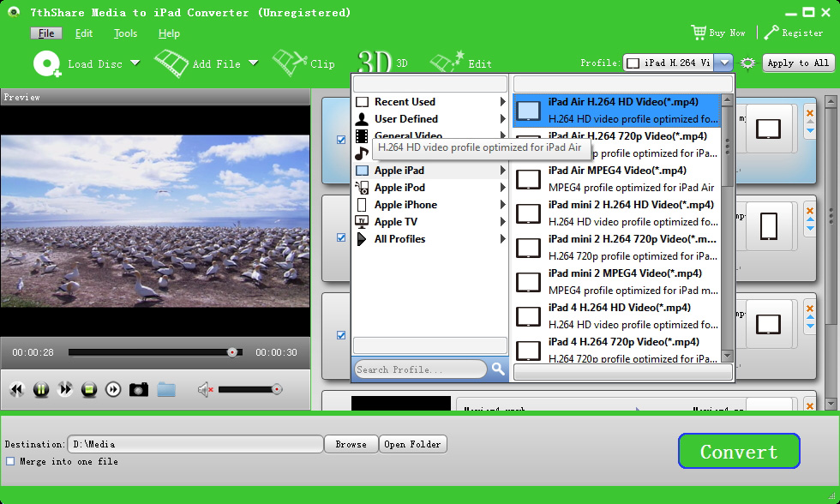The image size is (840, 504).
Task: Open the snapshot folder icon
Action: click(166, 389)
